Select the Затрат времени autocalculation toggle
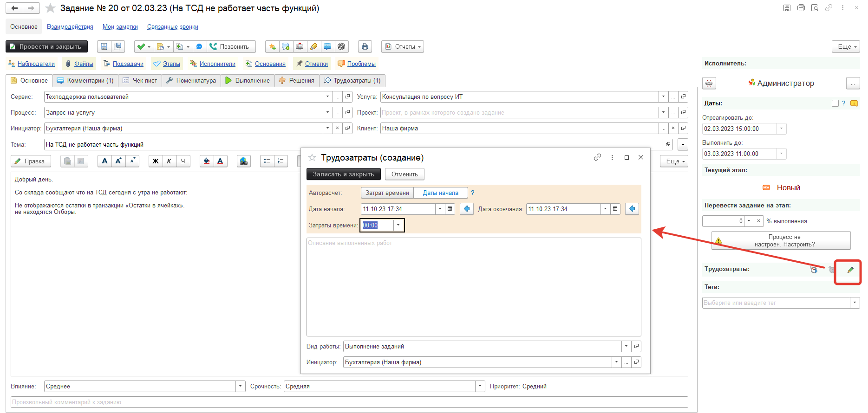868x413 pixels. pyautogui.click(x=387, y=193)
